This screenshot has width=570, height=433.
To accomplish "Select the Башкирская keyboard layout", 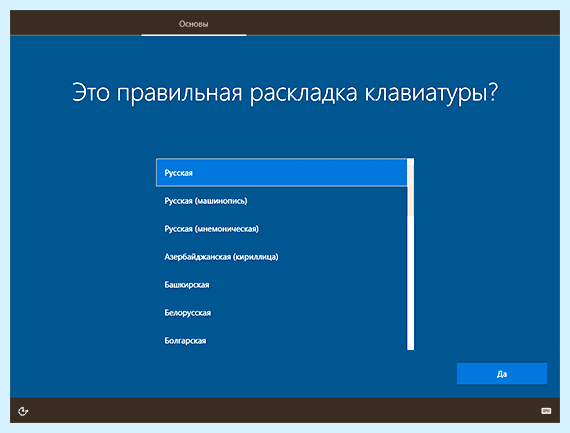I will 282,285.
